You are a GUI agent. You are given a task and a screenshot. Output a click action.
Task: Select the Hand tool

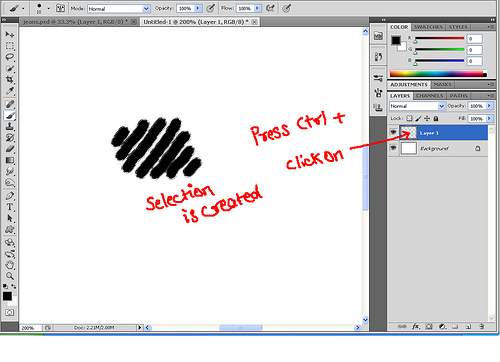(x=10, y=265)
